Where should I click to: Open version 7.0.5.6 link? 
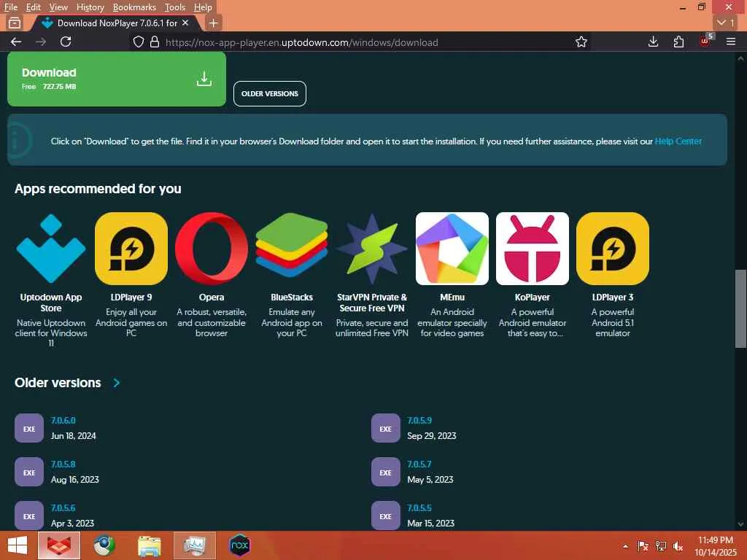(x=63, y=508)
